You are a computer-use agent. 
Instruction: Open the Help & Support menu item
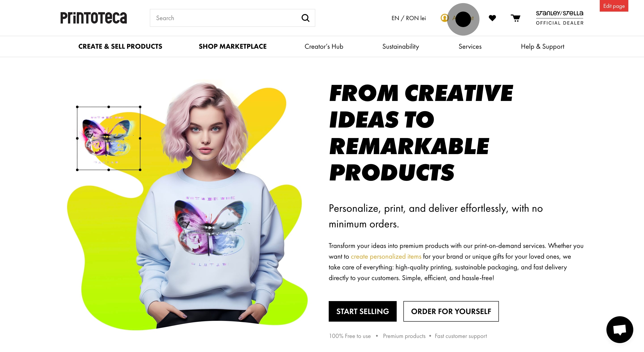tap(542, 46)
